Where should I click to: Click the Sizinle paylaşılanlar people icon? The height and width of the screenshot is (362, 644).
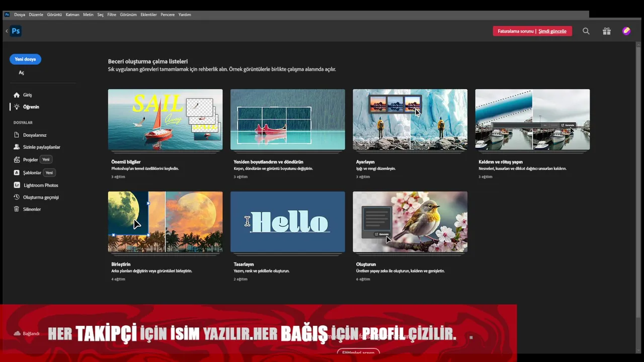tap(17, 147)
